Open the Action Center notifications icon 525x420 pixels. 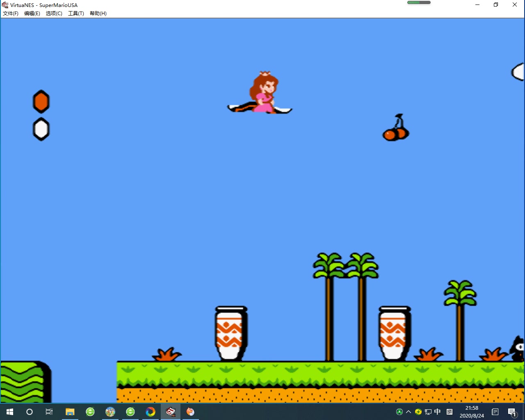click(x=512, y=412)
